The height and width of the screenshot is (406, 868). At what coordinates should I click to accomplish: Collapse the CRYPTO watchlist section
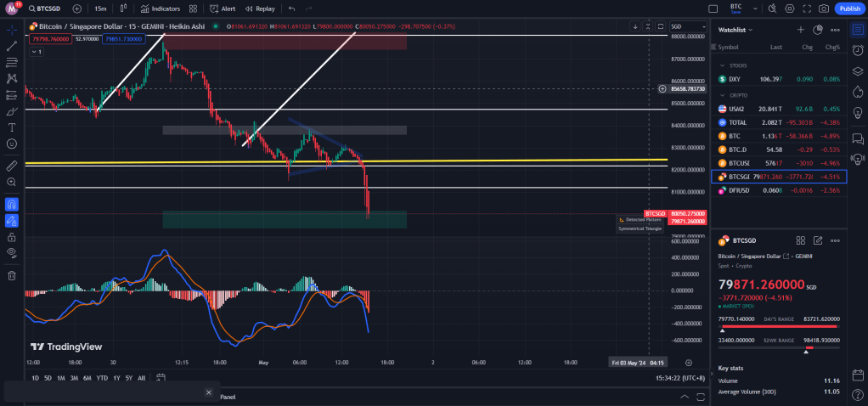[722, 96]
